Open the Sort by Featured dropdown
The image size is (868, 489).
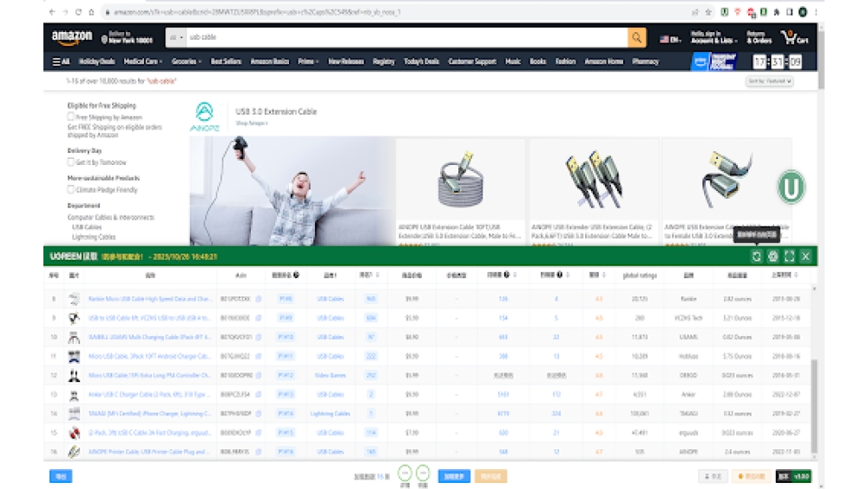[x=769, y=81]
